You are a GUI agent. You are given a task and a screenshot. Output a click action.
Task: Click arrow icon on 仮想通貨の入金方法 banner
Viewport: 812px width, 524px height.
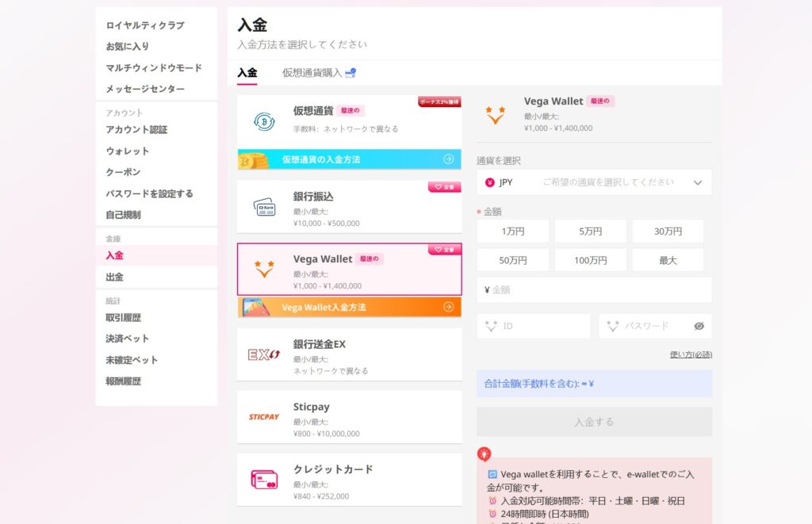449,159
